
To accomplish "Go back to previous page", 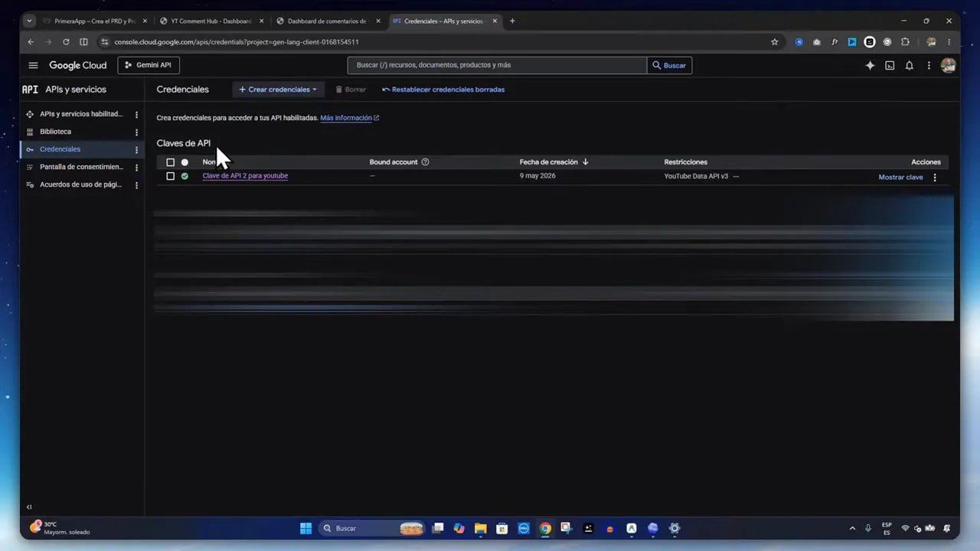I will [31, 42].
